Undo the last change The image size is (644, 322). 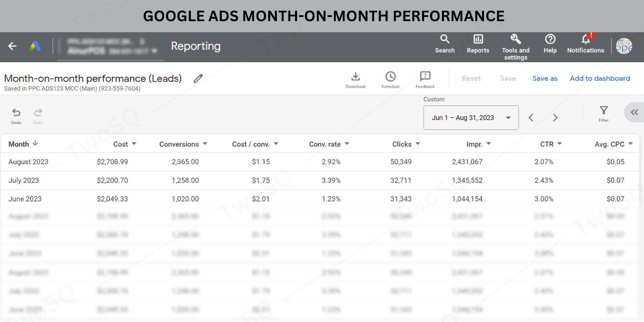point(16,115)
